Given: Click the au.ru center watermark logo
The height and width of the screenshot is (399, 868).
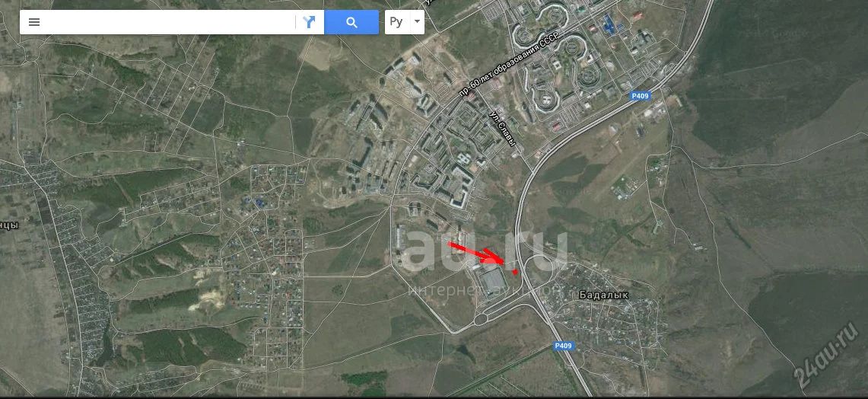Looking at the screenshot, I should [x=485, y=251].
